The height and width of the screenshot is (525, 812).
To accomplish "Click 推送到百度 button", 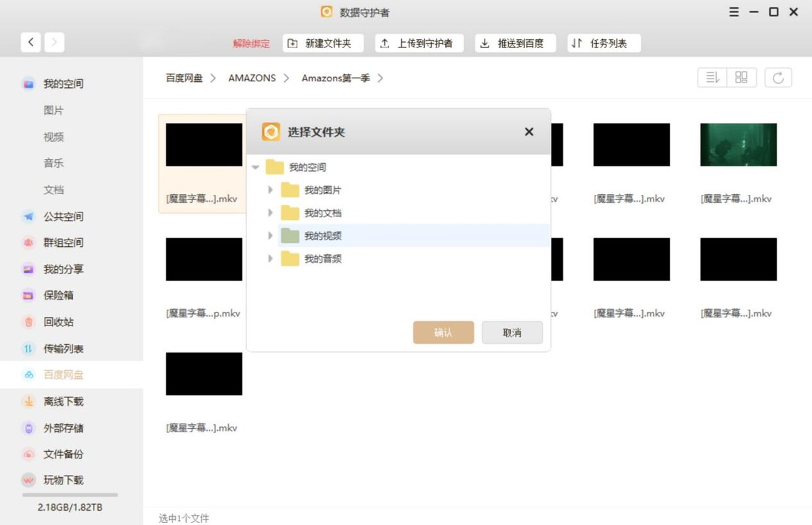I will click(516, 43).
